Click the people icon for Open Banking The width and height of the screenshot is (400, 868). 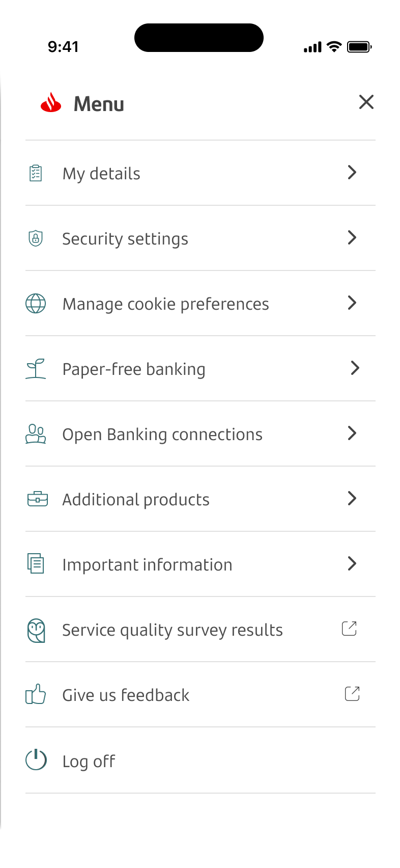36,434
